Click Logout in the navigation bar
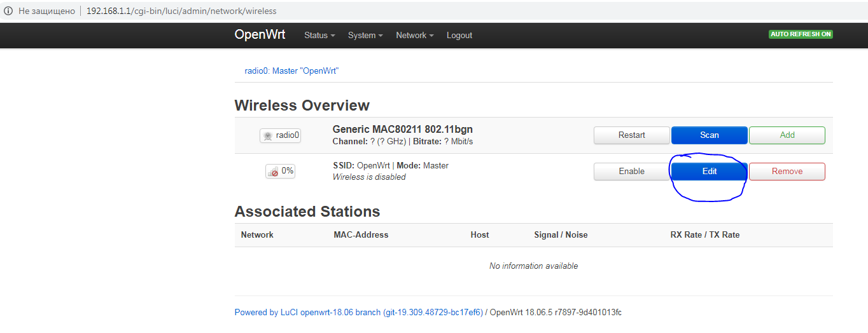The image size is (868, 333). click(459, 36)
